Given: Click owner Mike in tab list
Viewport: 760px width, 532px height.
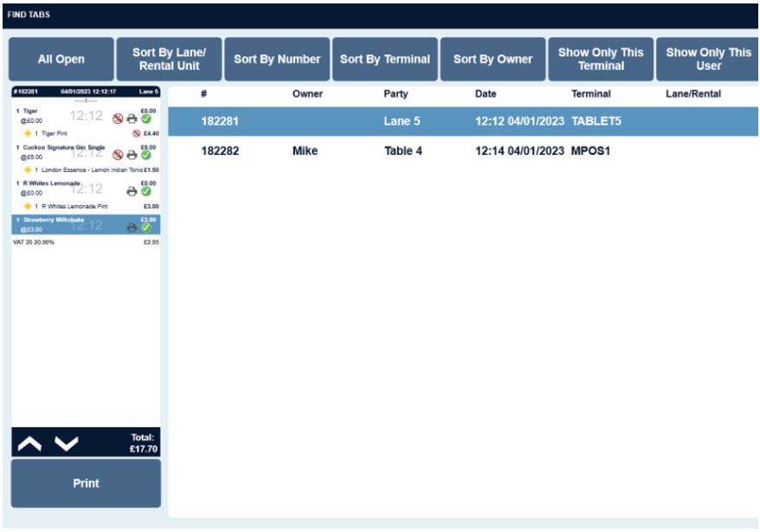Looking at the screenshot, I should pyautogui.click(x=305, y=151).
